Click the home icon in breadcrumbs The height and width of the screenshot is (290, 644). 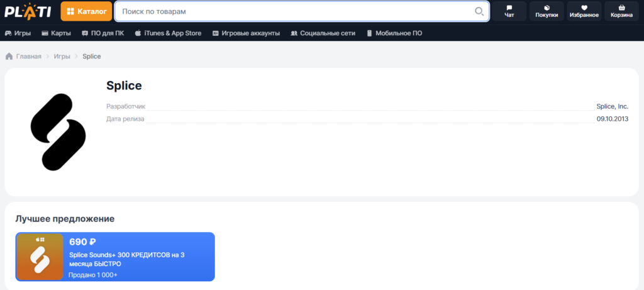pyautogui.click(x=9, y=56)
